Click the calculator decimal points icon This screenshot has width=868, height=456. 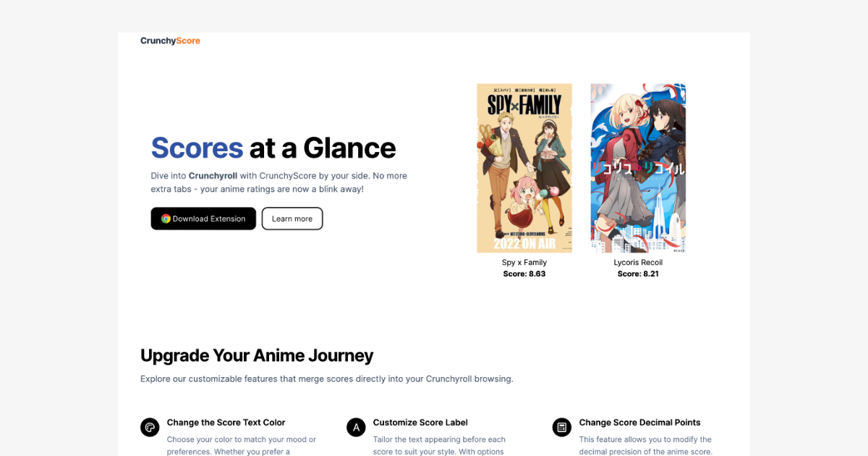[x=562, y=427]
